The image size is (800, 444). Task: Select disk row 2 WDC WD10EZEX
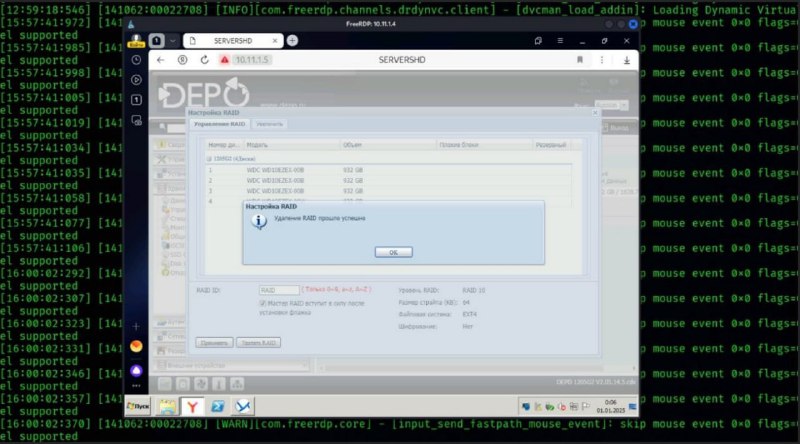388,180
